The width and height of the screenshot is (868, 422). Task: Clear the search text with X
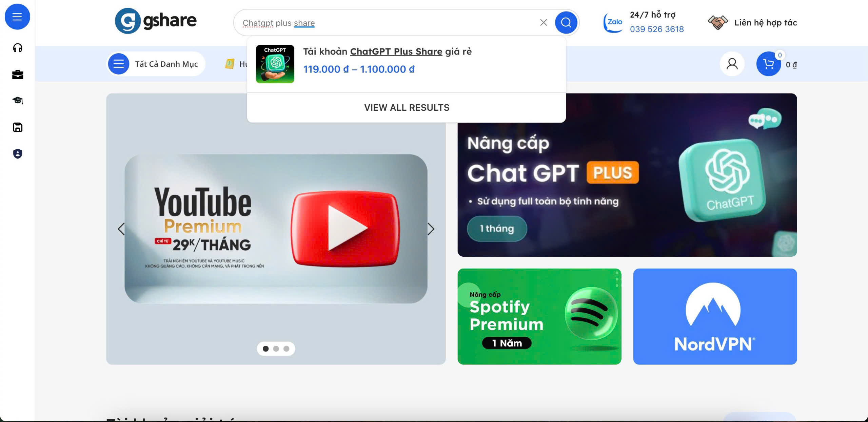[544, 23]
